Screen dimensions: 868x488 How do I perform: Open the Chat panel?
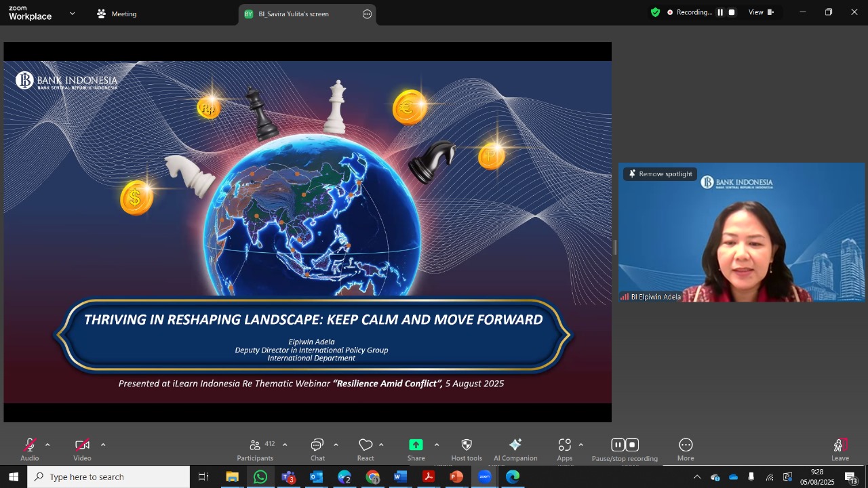point(317,449)
